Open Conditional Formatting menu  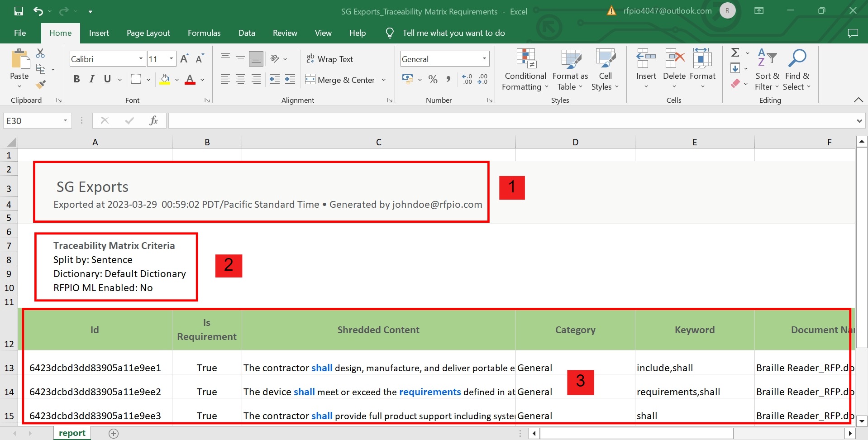tap(525, 70)
